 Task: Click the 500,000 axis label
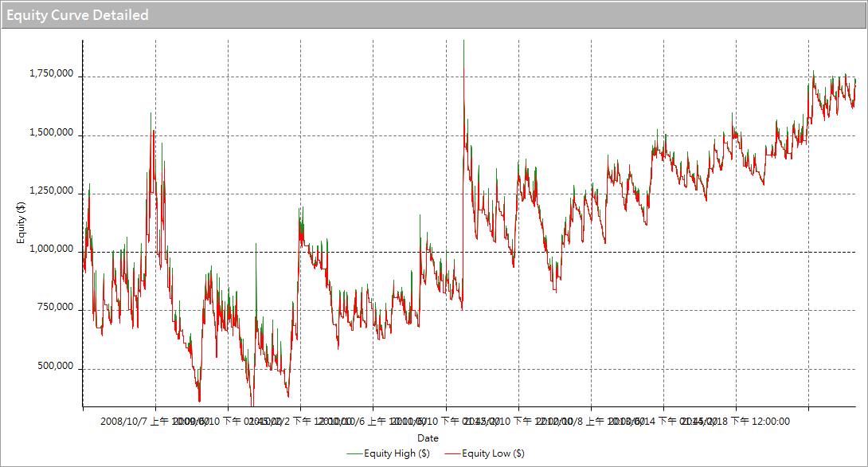(x=55, y=366)
